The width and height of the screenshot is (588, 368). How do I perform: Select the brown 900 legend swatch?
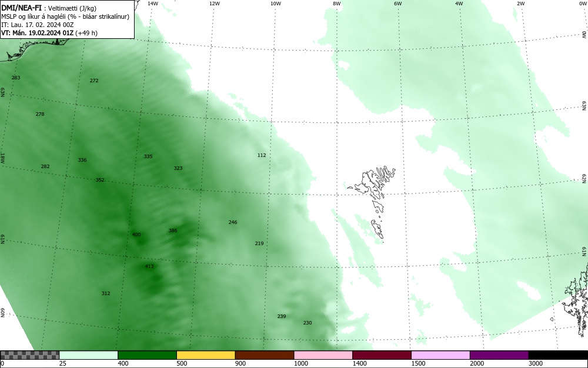pos(265,355)
